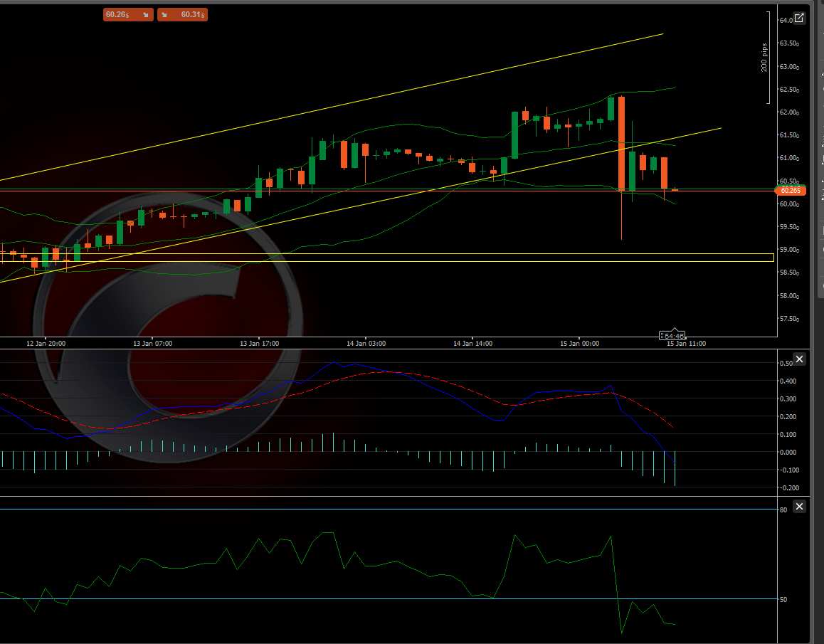Screen dimensions: 824x644
Task: Click the 62.00 price axis label
Action: (789, 112)
